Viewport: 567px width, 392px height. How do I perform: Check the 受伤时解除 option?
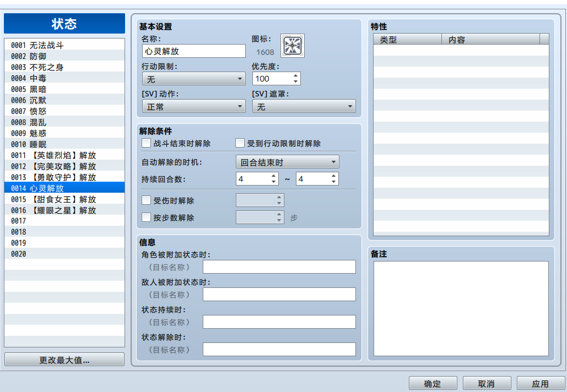pyautogui.click(x=147, y=200)
